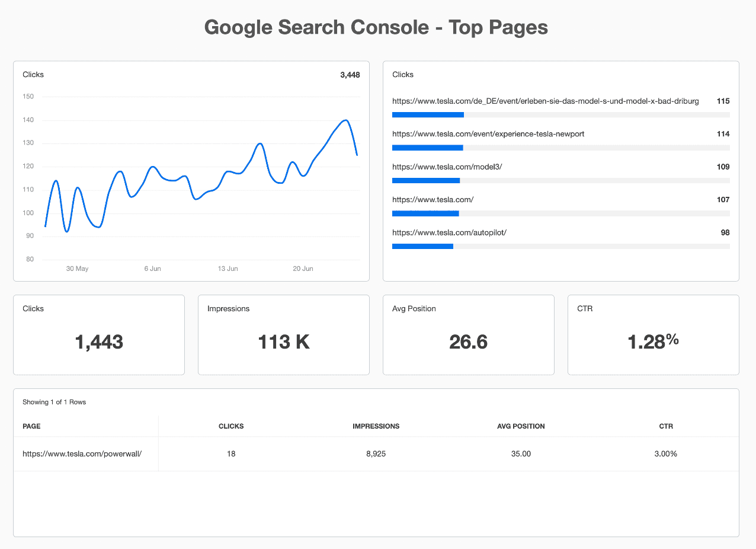Click the tesla.com/autopilot/ URL
756x549 pixels.
449,232
